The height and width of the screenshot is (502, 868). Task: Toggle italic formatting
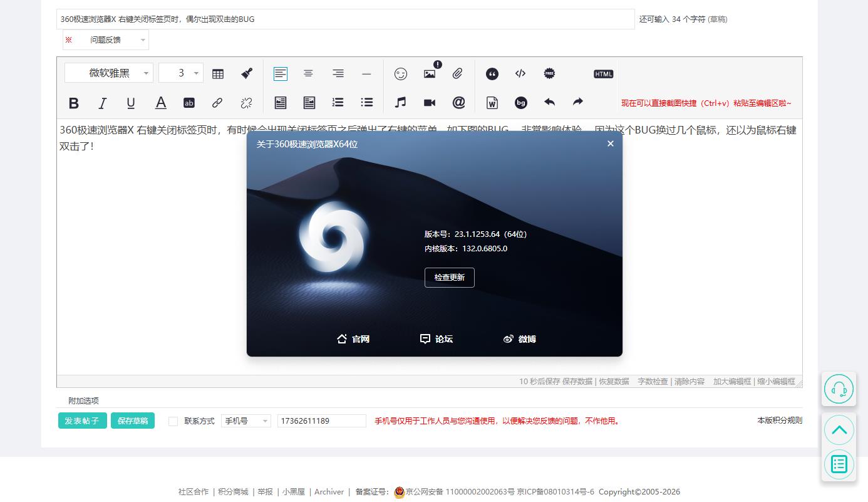(x=102, y=103)
